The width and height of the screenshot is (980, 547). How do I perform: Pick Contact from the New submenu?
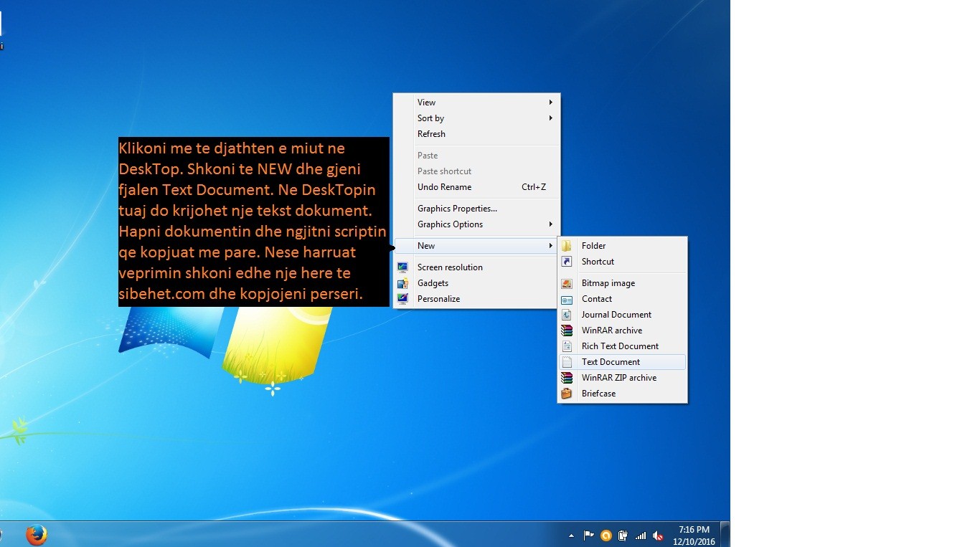(x=622, y=299)
